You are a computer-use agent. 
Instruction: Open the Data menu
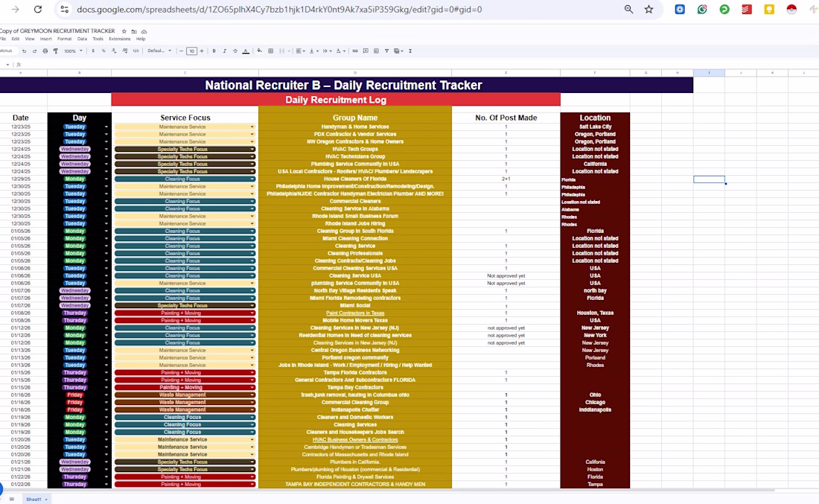click(82, 39)
